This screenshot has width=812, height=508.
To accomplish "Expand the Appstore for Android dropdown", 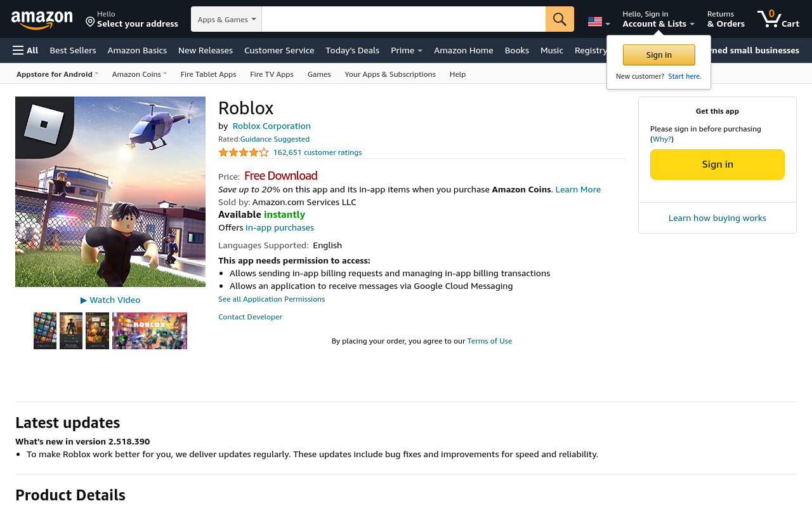I will 57,74.
